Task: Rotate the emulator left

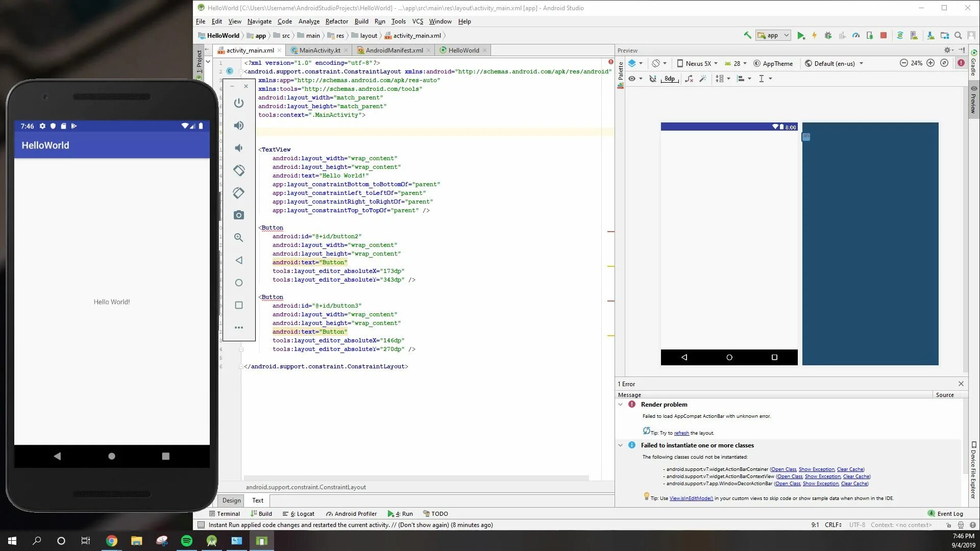Action: 238,170
